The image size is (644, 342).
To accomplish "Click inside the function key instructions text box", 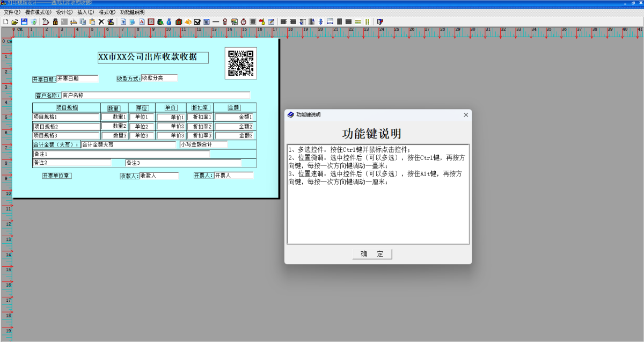I will pos(378,204).
